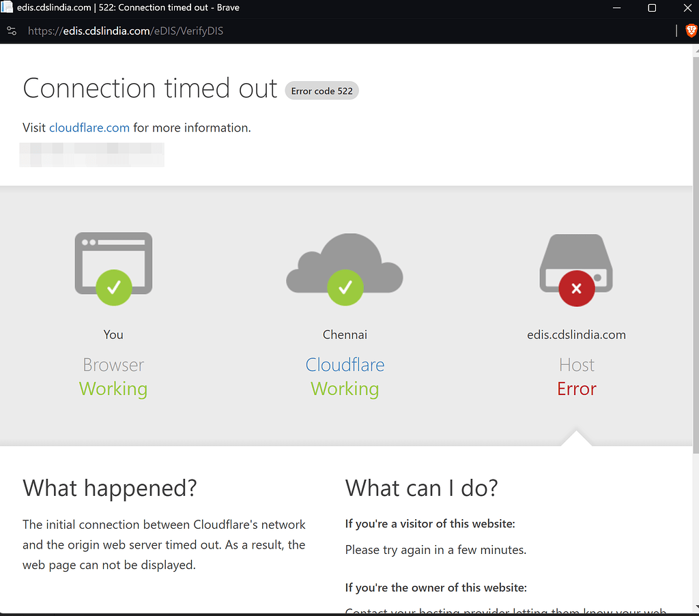Open the site settings tune icon in address bar
Image resolution: width=699 pixels, height=616 pixels.
pyautogui.click(x=11, y=30)
